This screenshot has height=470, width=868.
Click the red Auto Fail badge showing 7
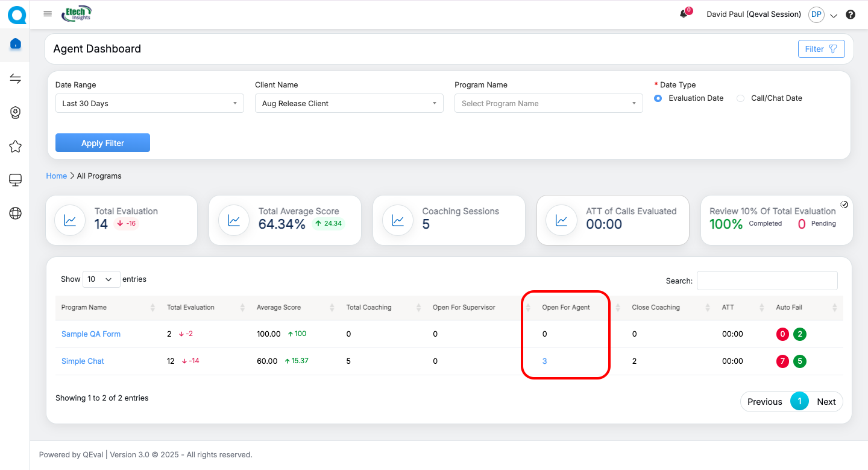pos(782,361)
